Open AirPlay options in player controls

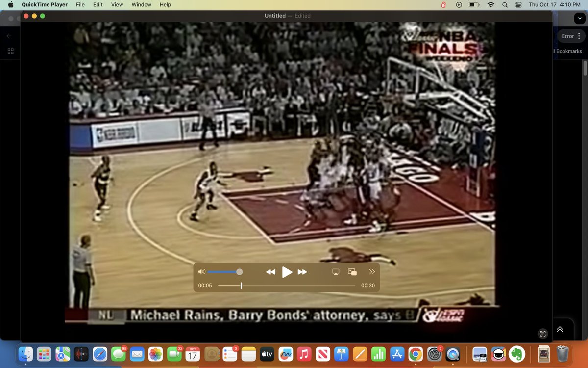click(336, 272)
